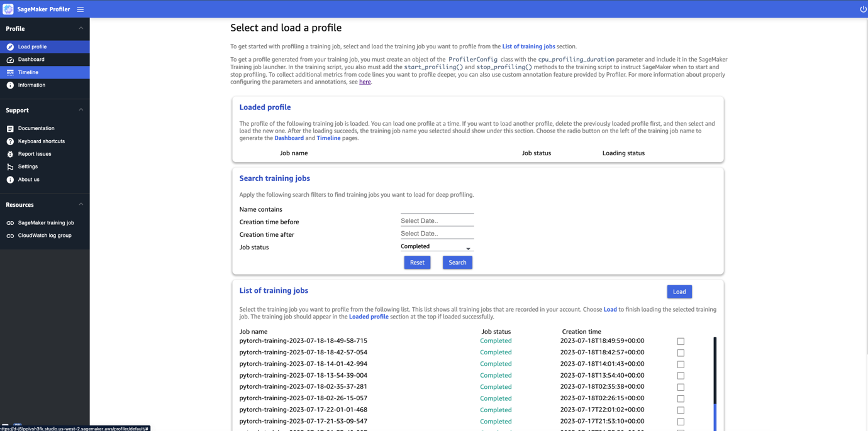Collapse the Resources section chevron

81,204
